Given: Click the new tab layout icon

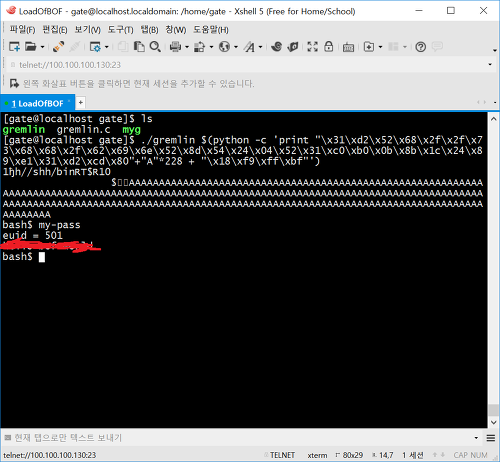Looking at the screenshot, I should (369, 47).
